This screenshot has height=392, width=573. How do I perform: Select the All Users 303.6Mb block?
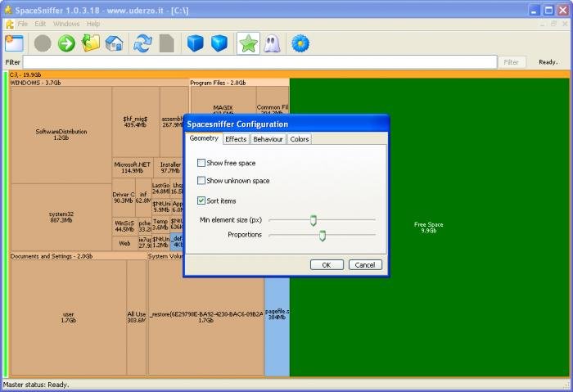(x=137, y=317)
